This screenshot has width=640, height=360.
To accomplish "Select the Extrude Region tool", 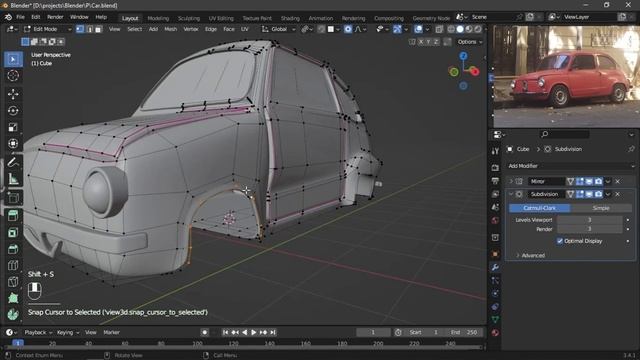I will (x=13, y=216).
